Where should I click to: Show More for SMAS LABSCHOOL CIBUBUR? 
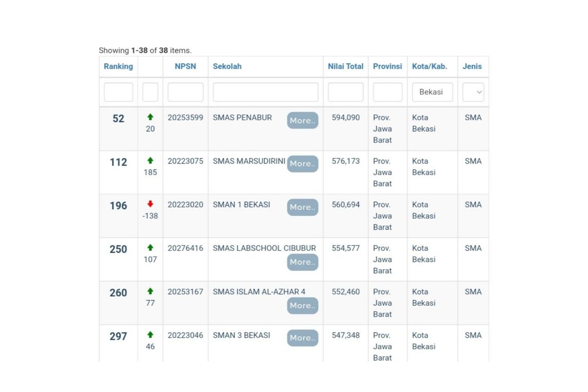click(x=302, y=262)
